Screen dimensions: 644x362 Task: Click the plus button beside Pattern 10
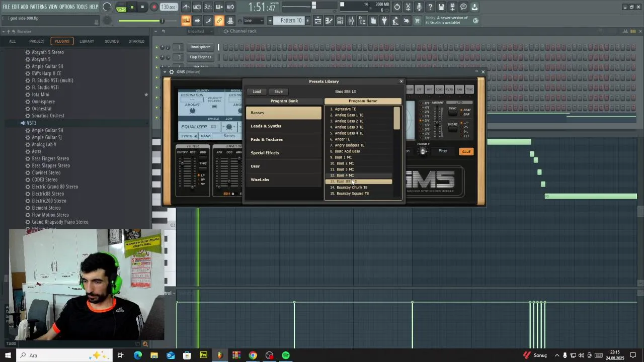coord(308,21)
